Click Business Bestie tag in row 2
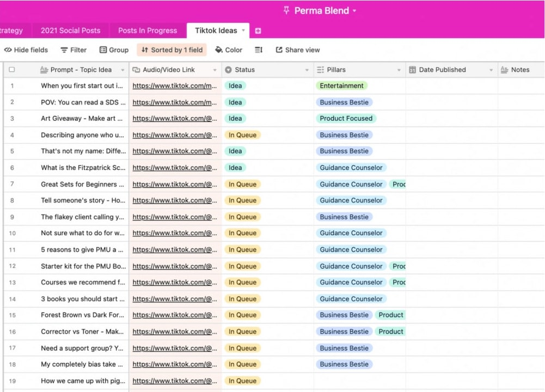The image size is (545, 392). tap(344, 102)
